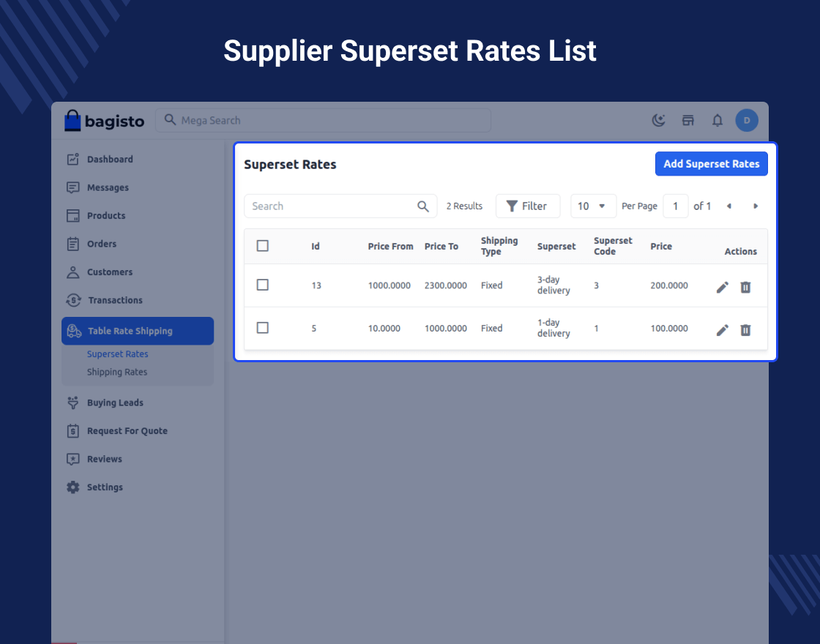Click the Table Rate Shipping truck icon
Viewport: 820px width, 644px height.
coord(74,331)
